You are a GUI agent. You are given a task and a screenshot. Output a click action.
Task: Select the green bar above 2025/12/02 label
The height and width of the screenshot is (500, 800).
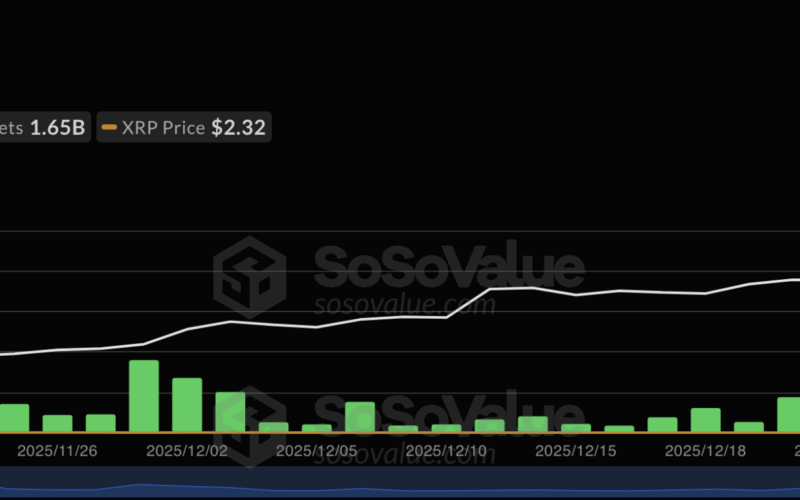coord(187,405)
